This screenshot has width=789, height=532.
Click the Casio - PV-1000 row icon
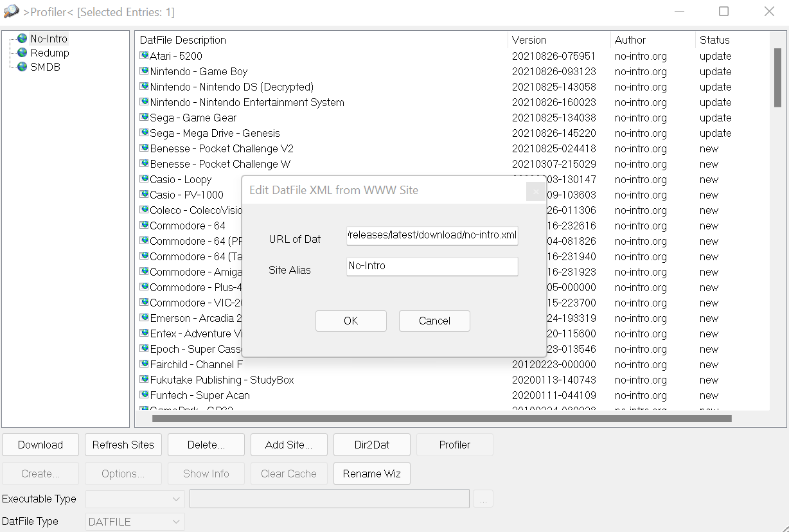tap(145, 194)
